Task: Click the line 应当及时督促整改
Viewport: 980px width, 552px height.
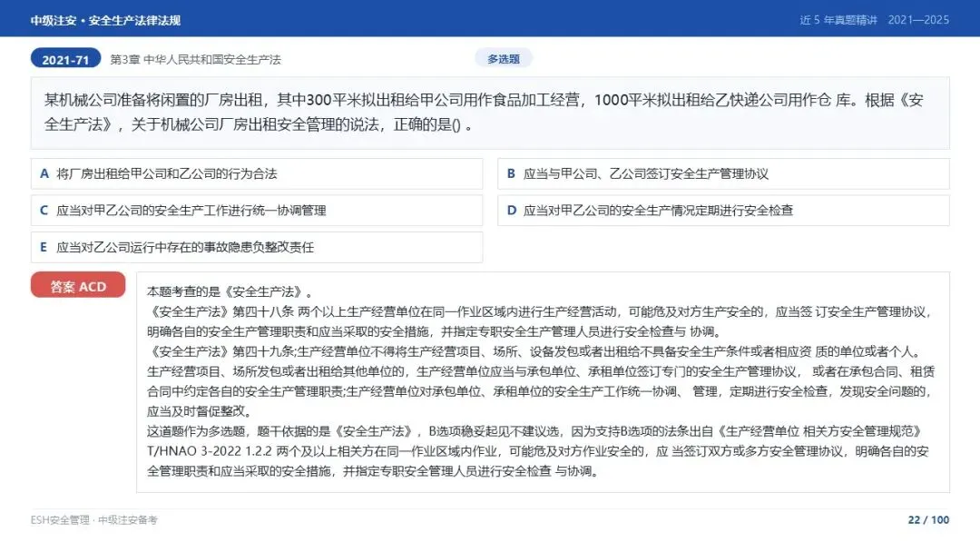Action: [x=200, y=411]
